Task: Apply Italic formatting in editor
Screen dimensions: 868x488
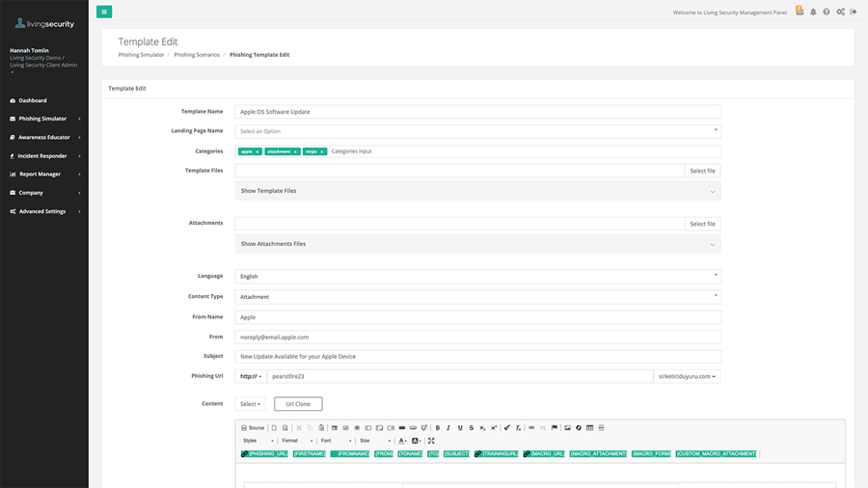Action: 448,427
